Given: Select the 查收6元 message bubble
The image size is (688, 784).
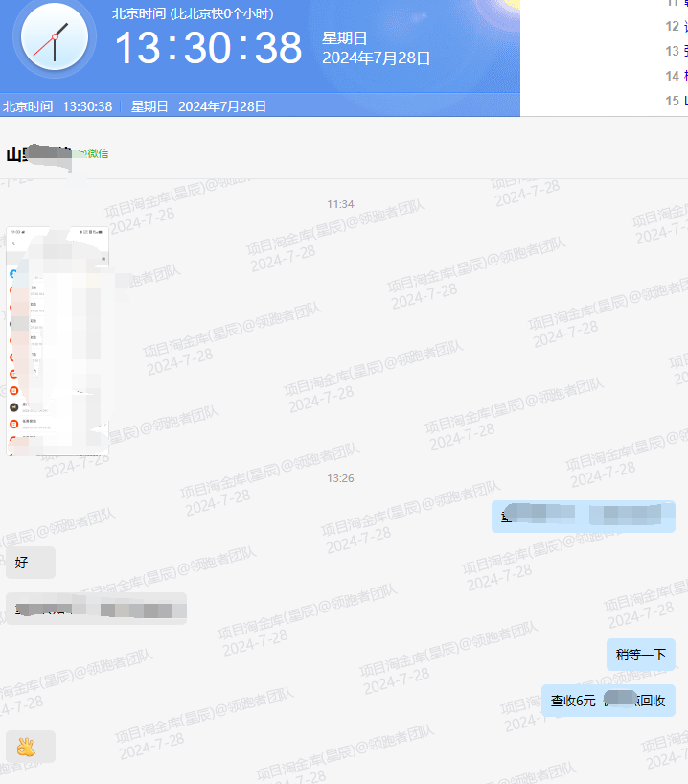Looking at the screenshot, I should pyautogui.click(x=608, y=701).
